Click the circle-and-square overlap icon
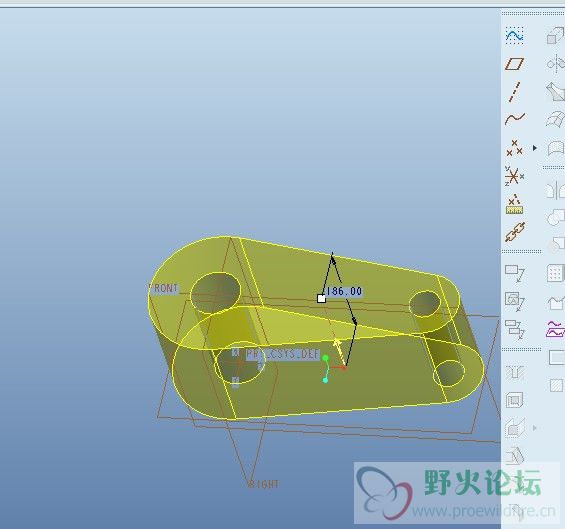This screenshot has width=565, height=529. (556, 218)
